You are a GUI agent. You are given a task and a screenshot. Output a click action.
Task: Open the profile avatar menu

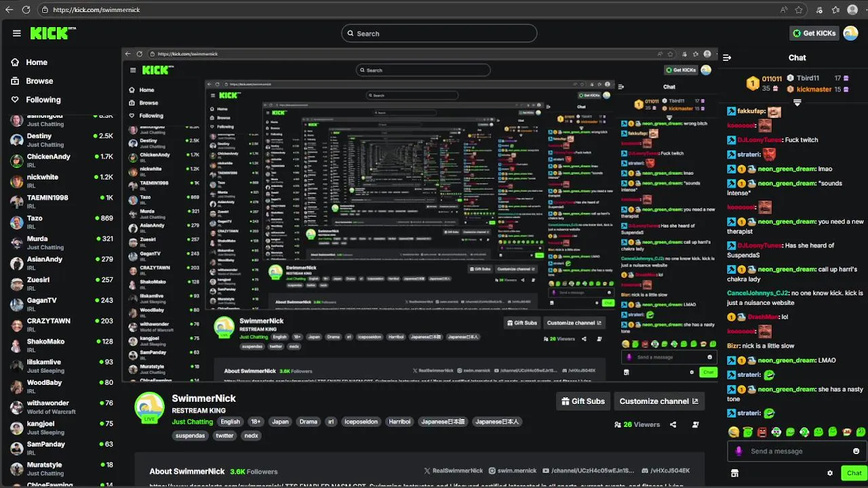point(850,33)
